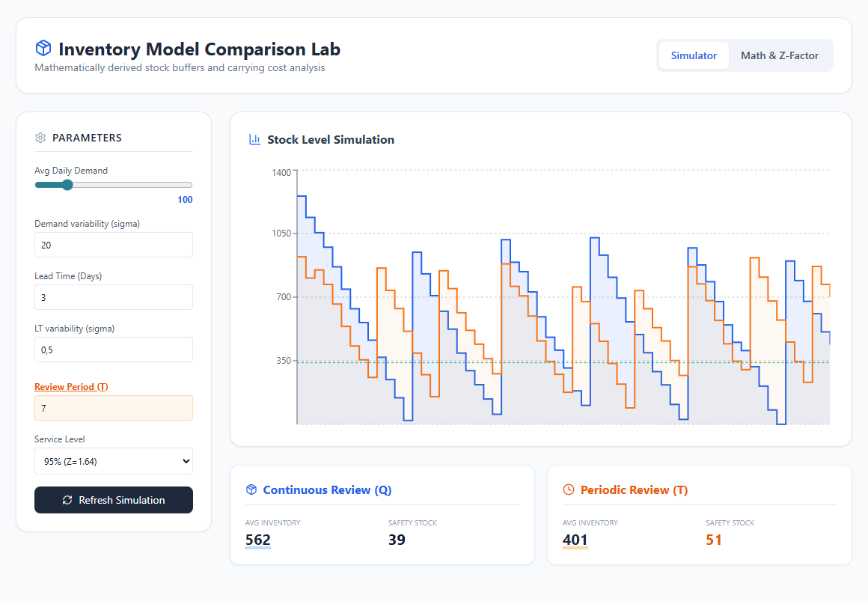Viewport: 868px width, 601px height.
Task: Click the blue box logo icon beside the title
Action: 43,48
